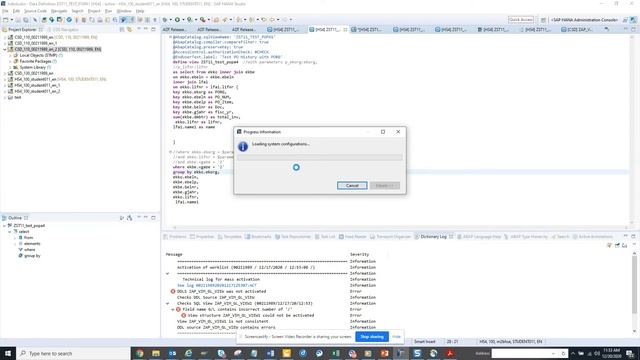Screen dimensions: 640x360
Task: Select the first ADT Release editor tab
Action: (x=174, y=29)
